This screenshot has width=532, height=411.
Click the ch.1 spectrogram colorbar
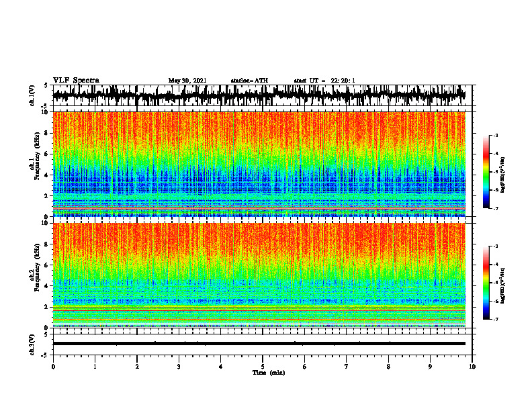(486, 172)
